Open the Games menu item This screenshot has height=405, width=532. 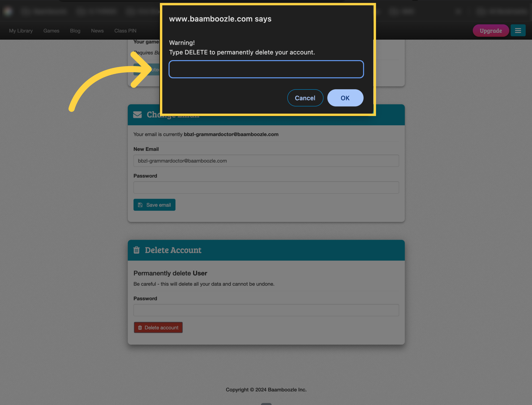51,31
